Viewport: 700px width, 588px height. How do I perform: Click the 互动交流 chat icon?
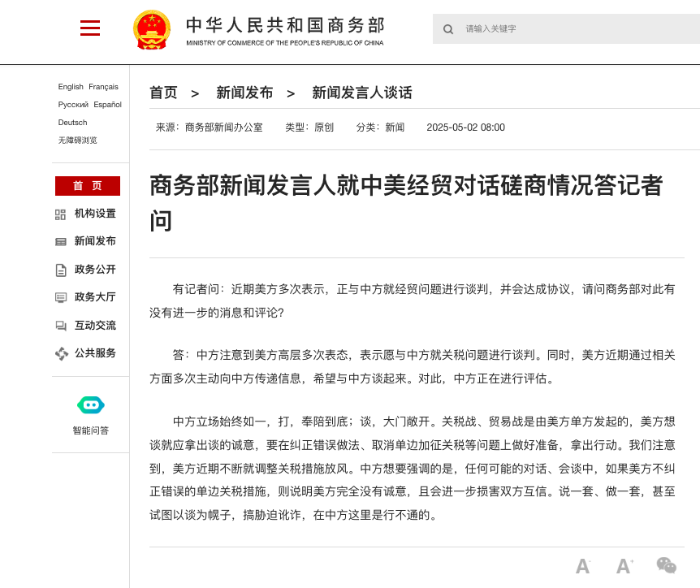(x=60, y=326)
